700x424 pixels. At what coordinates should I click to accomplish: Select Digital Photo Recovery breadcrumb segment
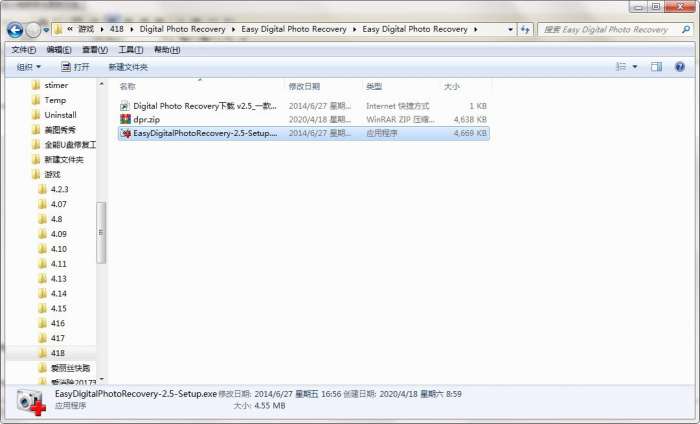tap(182, 29)
